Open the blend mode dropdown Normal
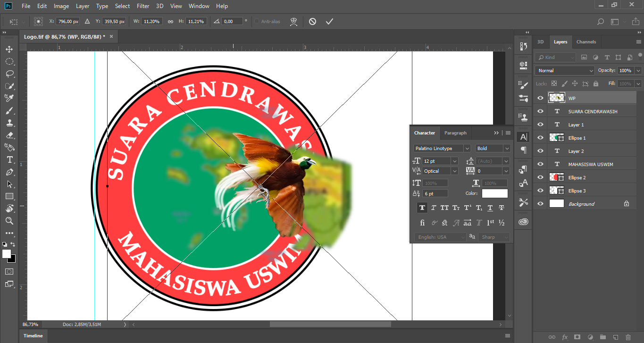The width and height of the screenshot is (644, 343). tap(565, 70)
